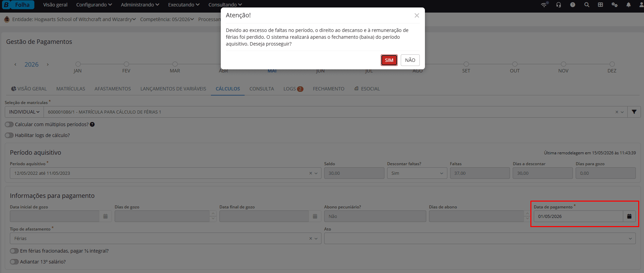Click the Folha app logo

18,5
